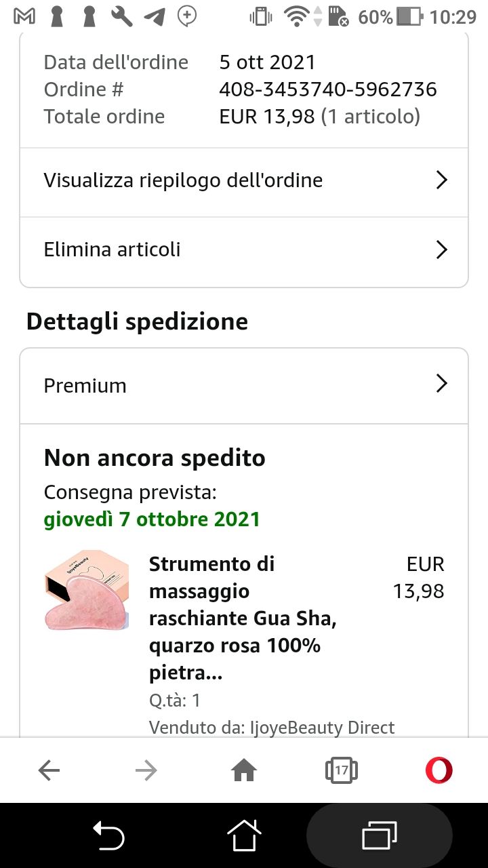Expand the Premium shipping chevron
Screen dimensions: 488x868
(x=441, y=384)
